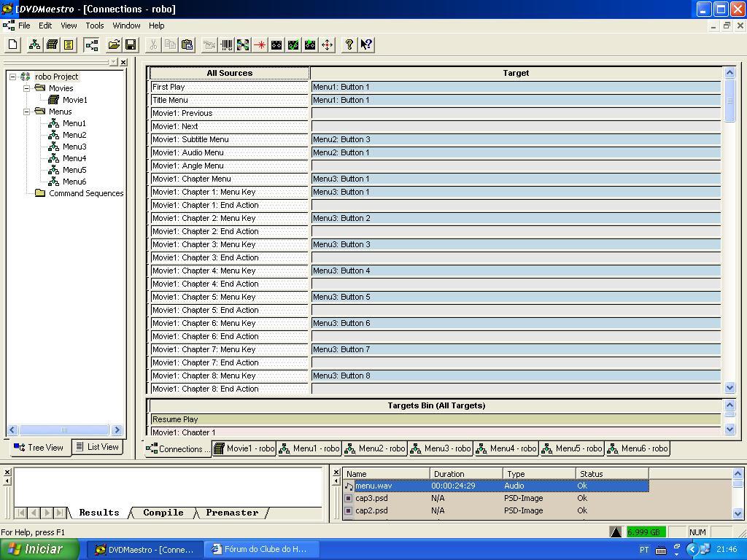
Task: Open the Edit menu
Action: (x=45, y=26)
